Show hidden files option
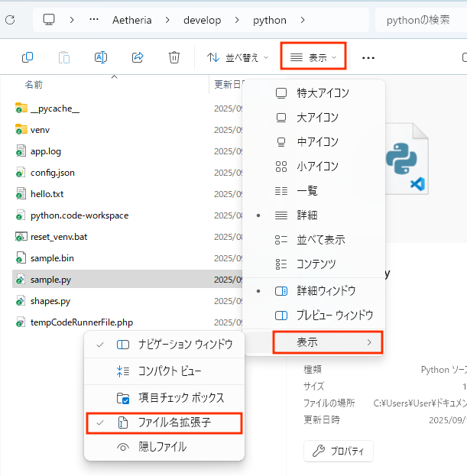 [164, 447]
